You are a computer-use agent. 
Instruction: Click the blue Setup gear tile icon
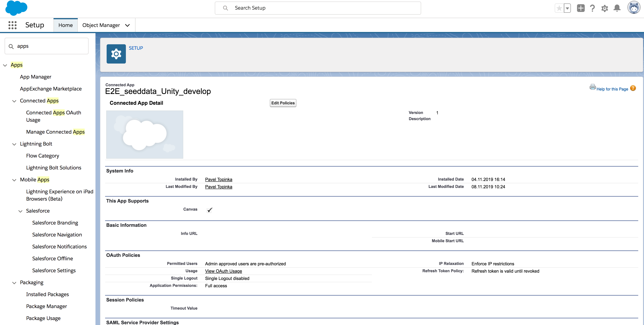[116, 54]
